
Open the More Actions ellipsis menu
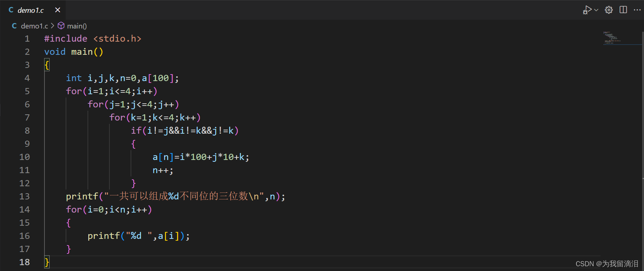(637, 10)
